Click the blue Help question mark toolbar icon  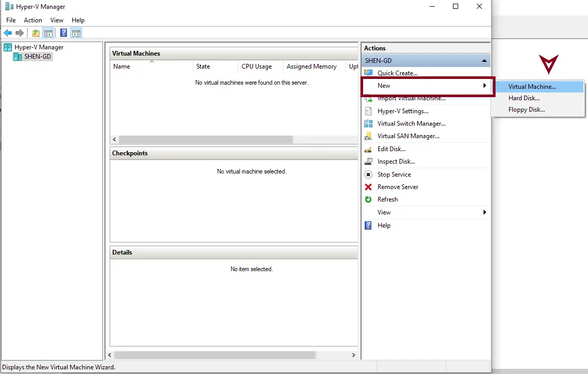pyautogui.click(x=63, y=33)
